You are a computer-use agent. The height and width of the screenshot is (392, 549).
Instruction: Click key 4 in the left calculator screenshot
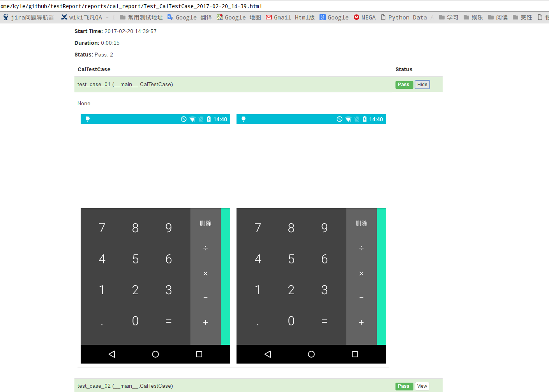click(102, 259)
